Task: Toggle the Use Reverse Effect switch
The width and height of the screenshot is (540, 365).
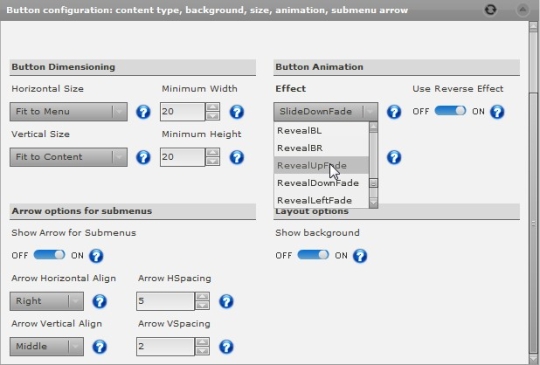Action: pyautogui.click(x=450, y=111)
